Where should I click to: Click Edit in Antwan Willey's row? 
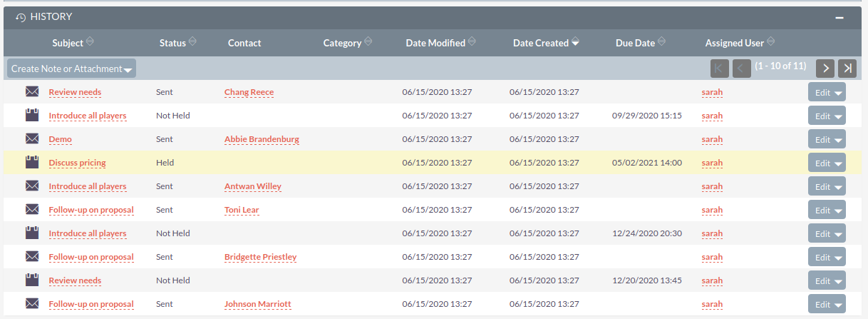822,186
